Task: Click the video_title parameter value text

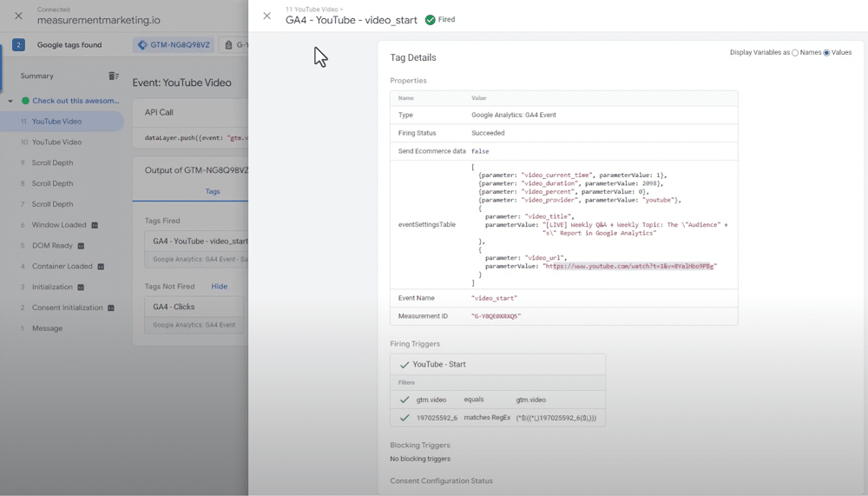Action: 636,228
